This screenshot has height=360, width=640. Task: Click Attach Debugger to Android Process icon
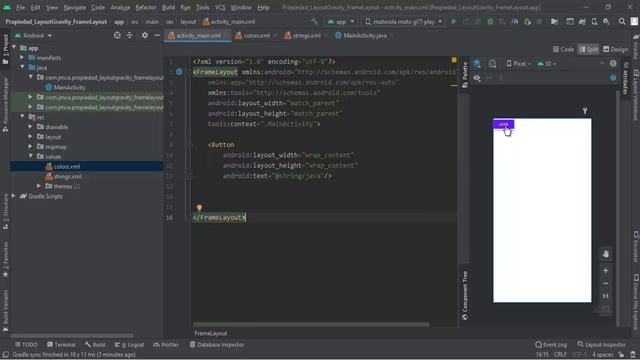pyautogui.click(x=527, y=22)
